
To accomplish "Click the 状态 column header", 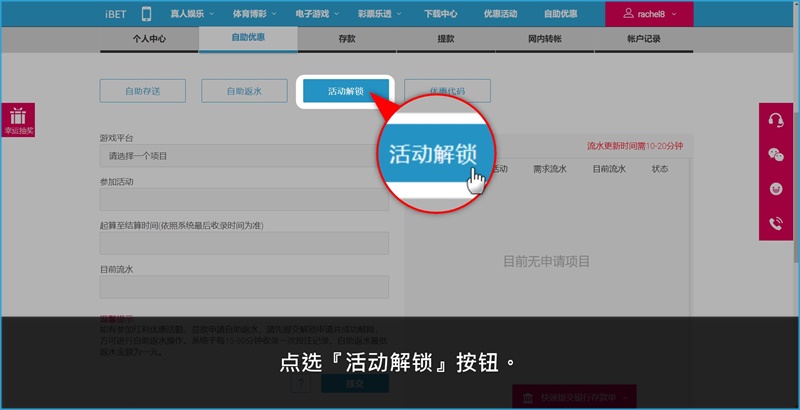I will click(660, 169).
